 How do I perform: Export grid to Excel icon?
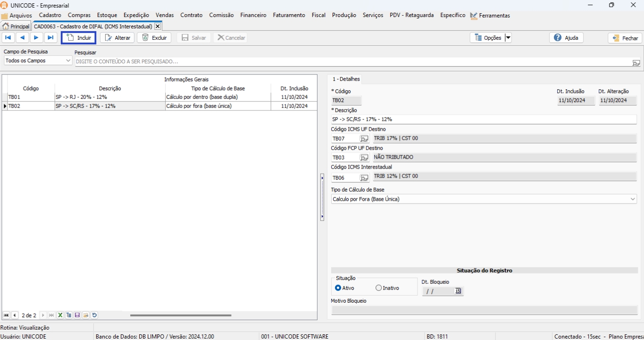60,315
